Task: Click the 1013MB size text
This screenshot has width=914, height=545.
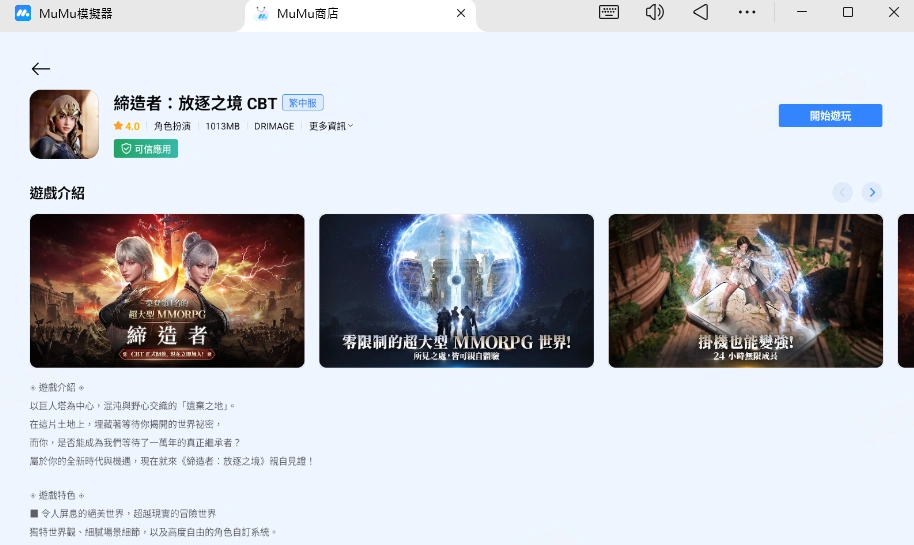Action: pyautogui.click(x=222, y=126)
